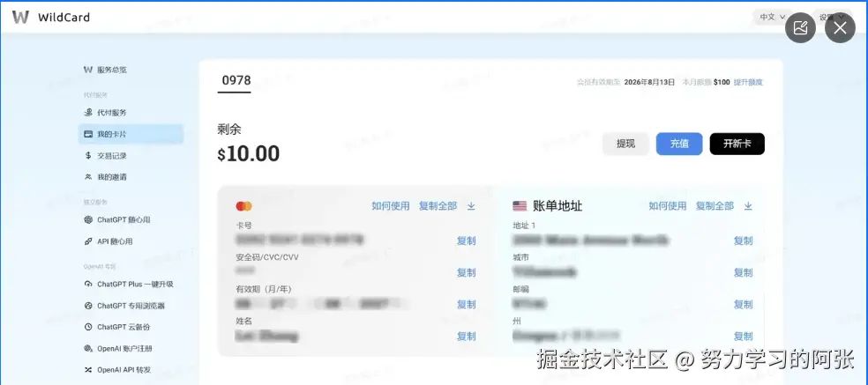Viewport: 868px width, 385px height.
Task: Copy the card number via 复制
Action: pos(466,241)
